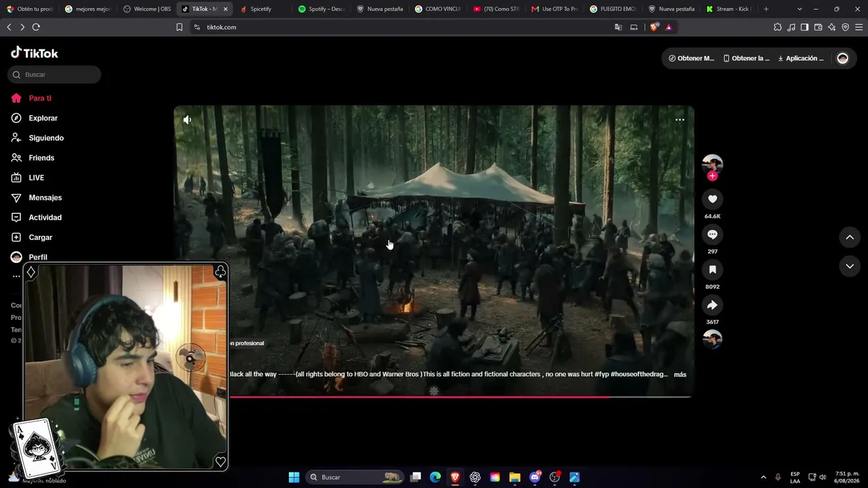Click the Buscar search field in TikTok
Image resolution: width=868 pixels, height=488 pixels.
point(55,75)
